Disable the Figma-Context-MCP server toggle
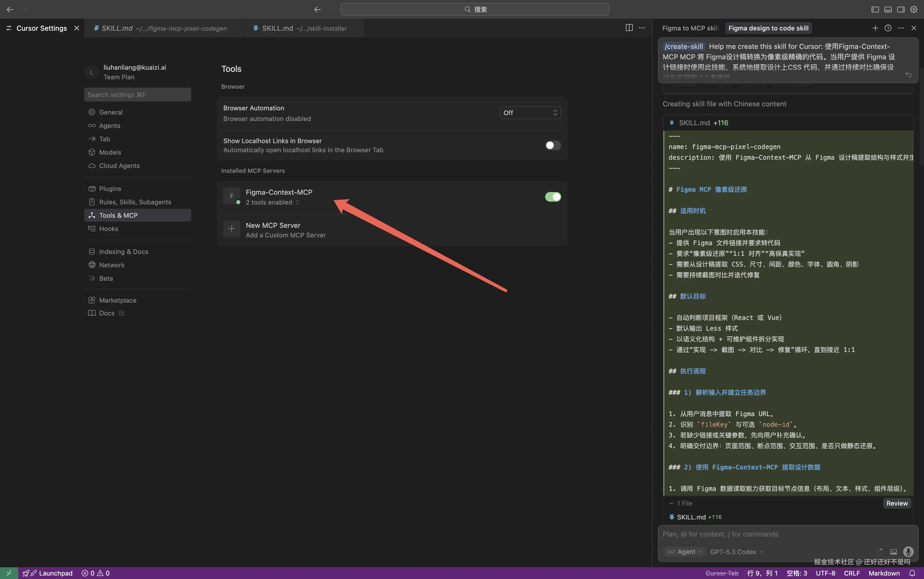Screen dimensions: 924x579 pyautogui.click(x=553, y=197)
